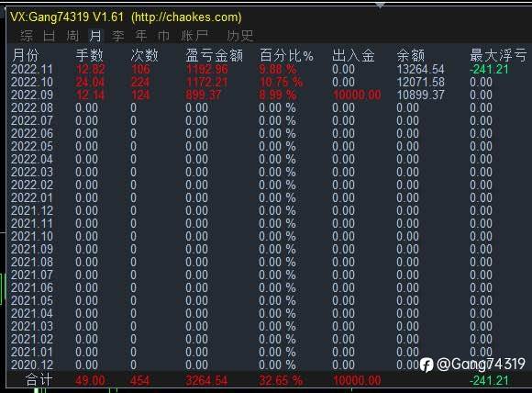Open the 季 quarterly stats tab
The width and height of the screenshot is (532, 393).
[x=118, y=36]
